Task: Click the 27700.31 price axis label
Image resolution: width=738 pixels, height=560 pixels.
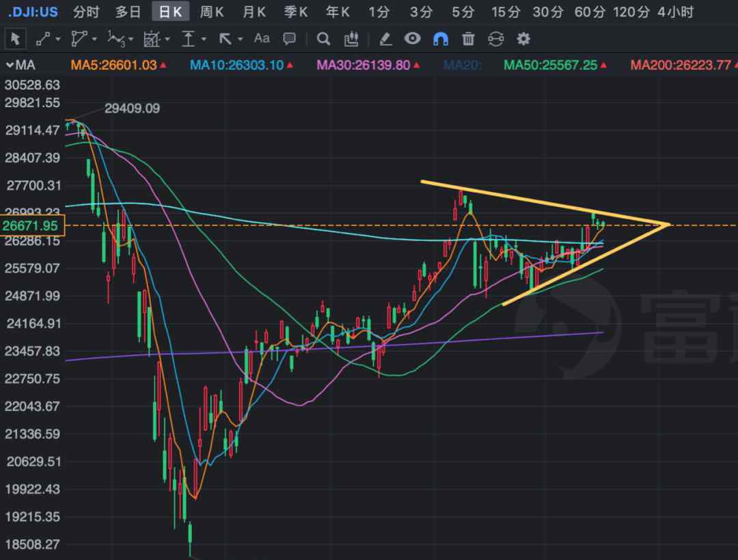Action: click(33, 186)
